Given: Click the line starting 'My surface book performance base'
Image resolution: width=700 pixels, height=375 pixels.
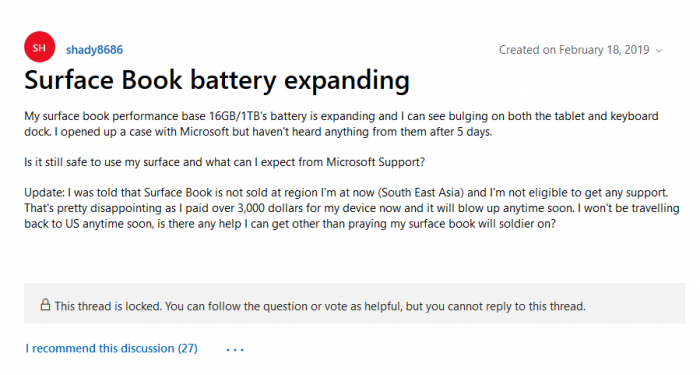Looking at the screenshot, I should [341, 116].
